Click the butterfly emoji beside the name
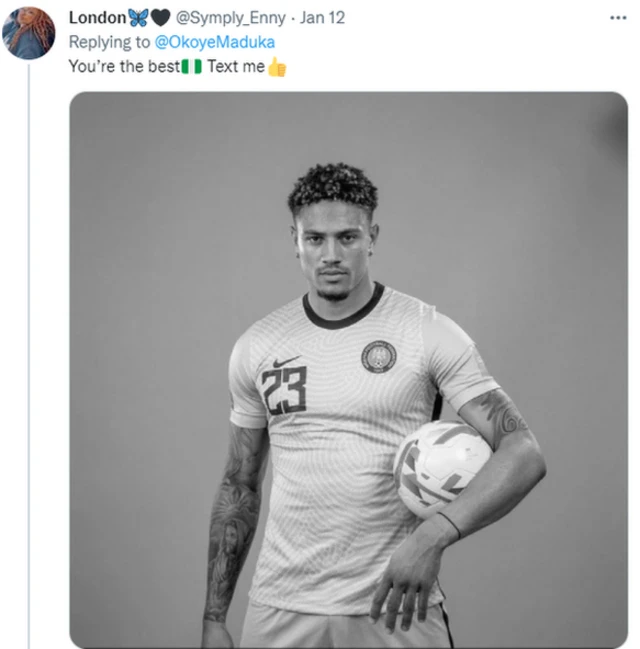 coord(138,18)
